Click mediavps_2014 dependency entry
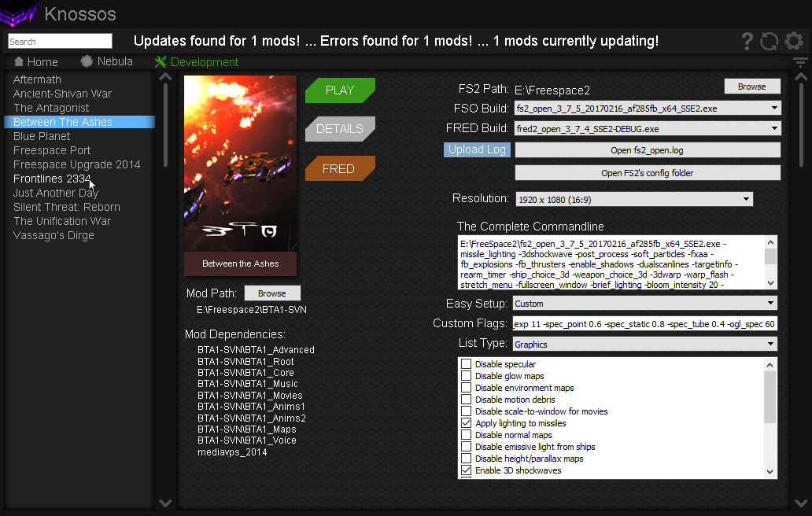Image resolution: width=812 pixels, height=516 pixels. tap(232, 451)
